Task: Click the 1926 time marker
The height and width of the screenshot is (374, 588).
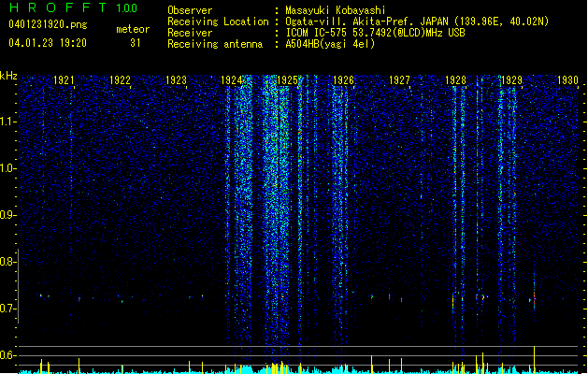Action: pos(343,80)
